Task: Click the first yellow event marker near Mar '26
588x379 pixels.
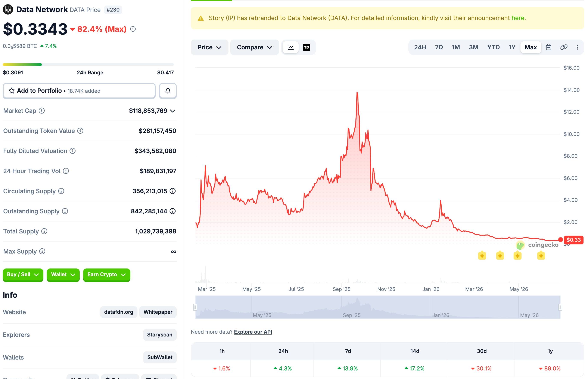Action: pyautogui.click(x=482, y=256)
